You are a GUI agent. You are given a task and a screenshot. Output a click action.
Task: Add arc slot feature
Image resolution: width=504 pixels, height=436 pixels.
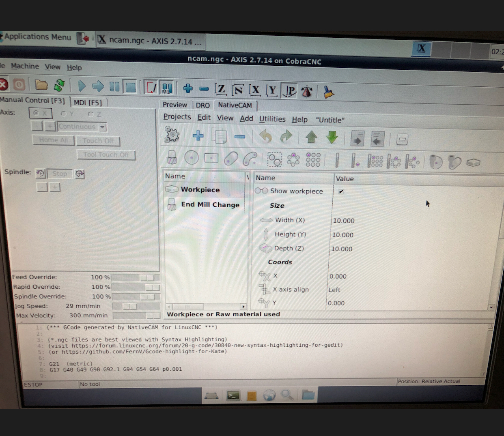[250, 159]
